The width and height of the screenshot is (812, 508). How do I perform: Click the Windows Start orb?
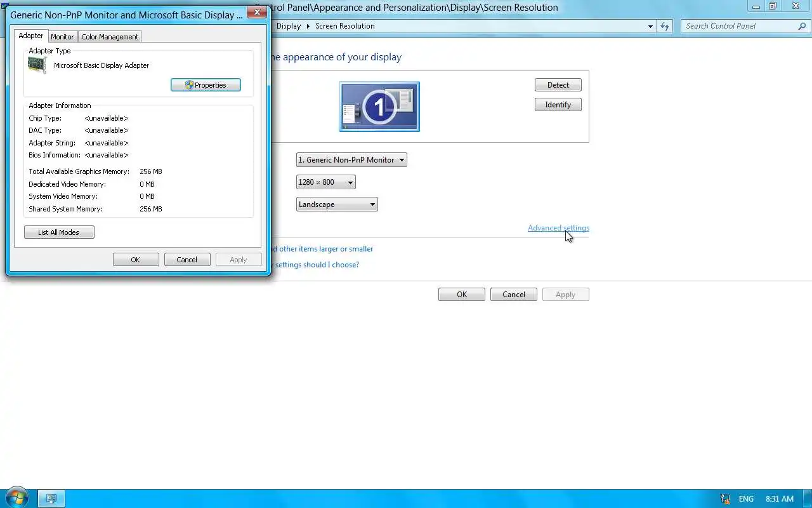pos(17,498)
